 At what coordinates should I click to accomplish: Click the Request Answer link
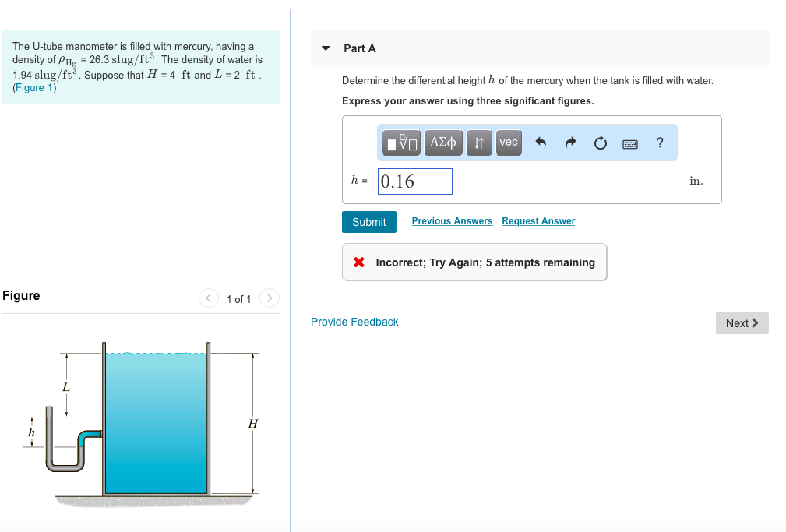pyautogui.click(x=538, y=220)
